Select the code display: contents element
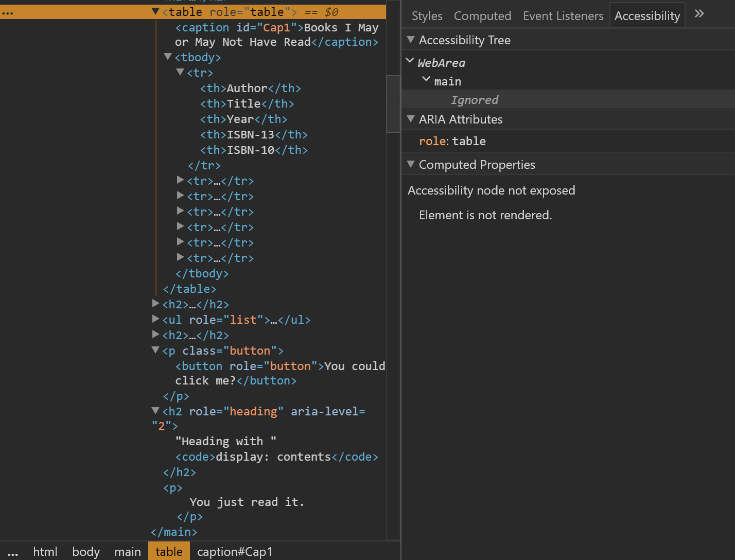This screenshot has width=735, height=560. [x=277, y=457]
